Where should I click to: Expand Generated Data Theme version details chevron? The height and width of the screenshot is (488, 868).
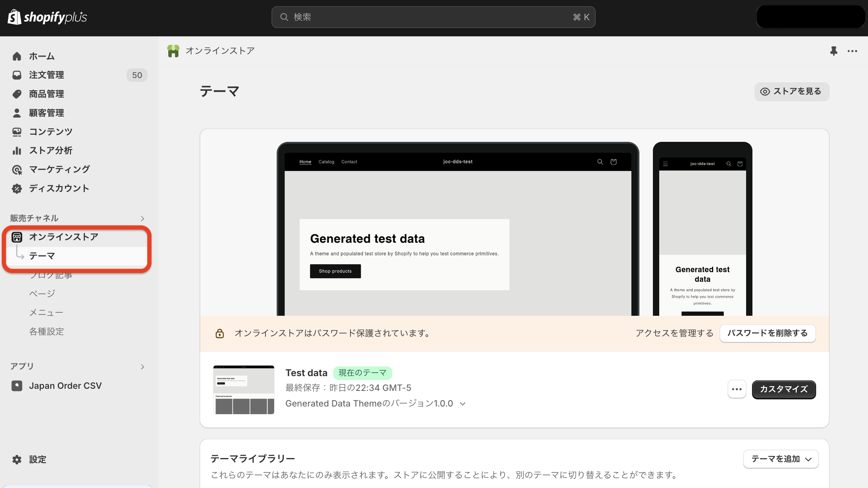tap(463, 404)
